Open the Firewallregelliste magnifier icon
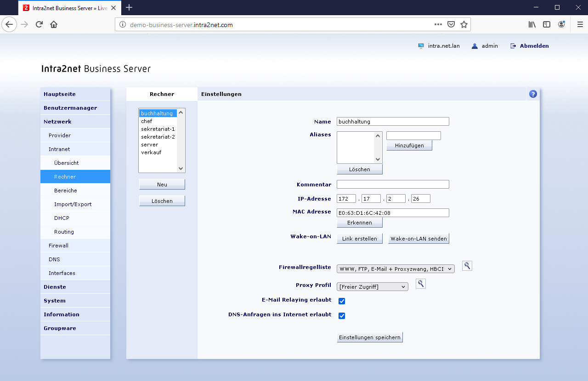This screenshot has width=588, height=381. (467, 266)
